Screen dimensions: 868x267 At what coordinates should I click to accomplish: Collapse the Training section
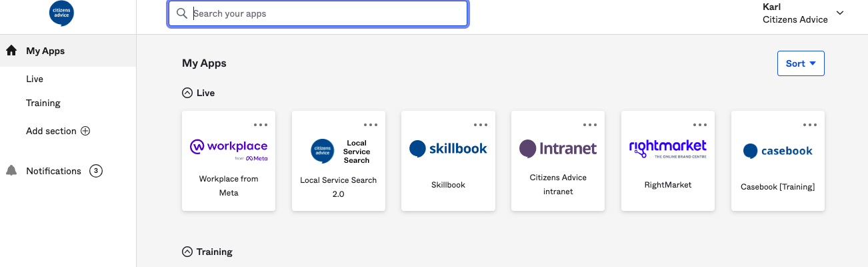(187, 252)
